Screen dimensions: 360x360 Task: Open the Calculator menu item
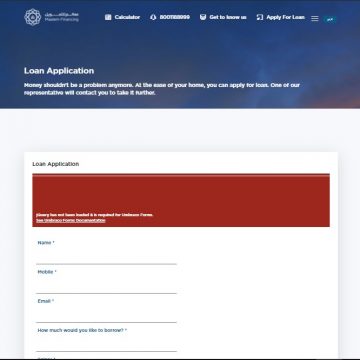[127, 17]
